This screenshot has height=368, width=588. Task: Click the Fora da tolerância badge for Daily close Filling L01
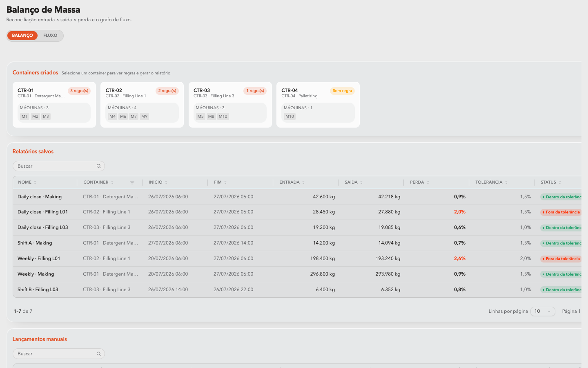click(561, 212)
